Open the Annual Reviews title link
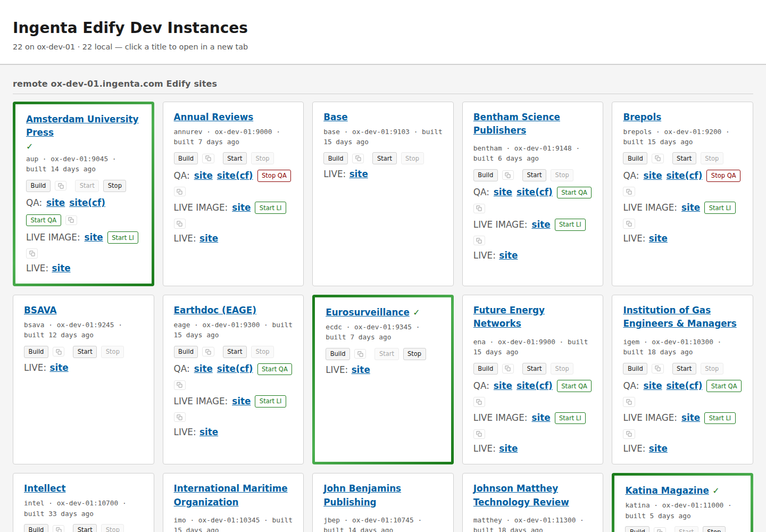 click(x=213, y=117)
